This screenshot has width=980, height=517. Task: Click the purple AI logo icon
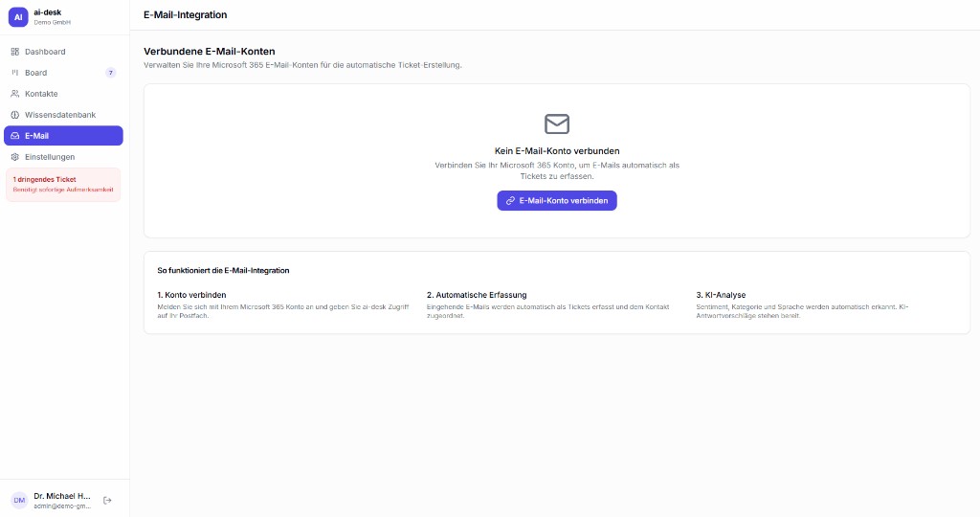point(18,17)
